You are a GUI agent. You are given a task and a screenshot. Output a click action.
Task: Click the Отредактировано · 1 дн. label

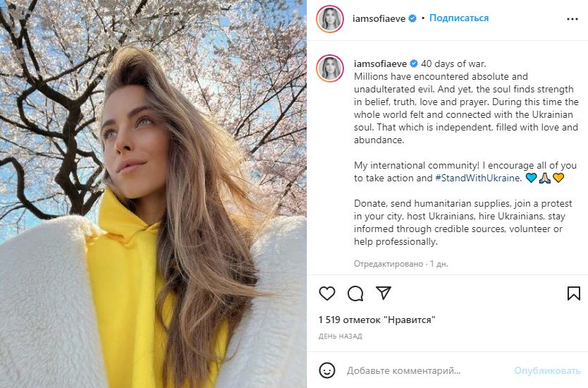click(400, 264)
